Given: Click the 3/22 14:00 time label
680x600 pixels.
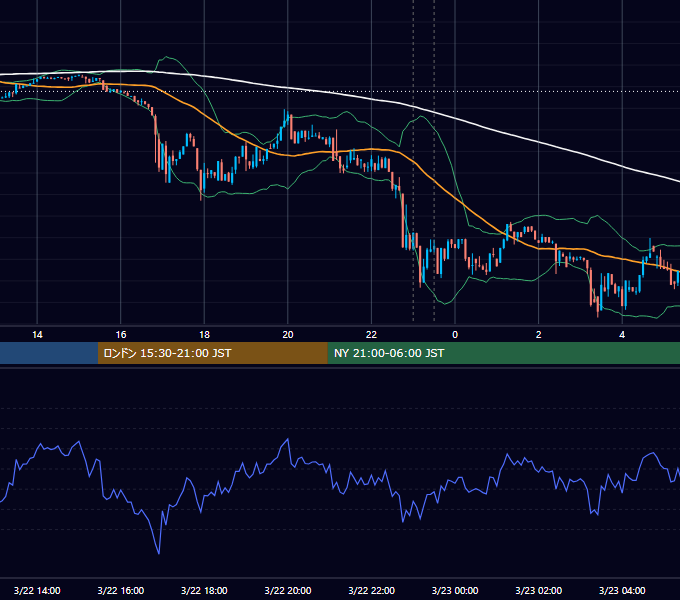Looking at the screenshot, I should pos(37,590).
